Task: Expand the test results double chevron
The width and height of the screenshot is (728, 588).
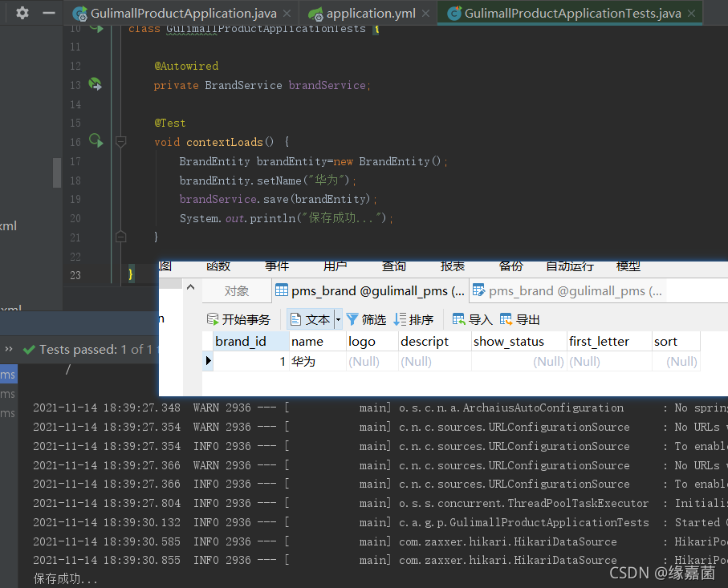Action: click(x=9, y=349)
